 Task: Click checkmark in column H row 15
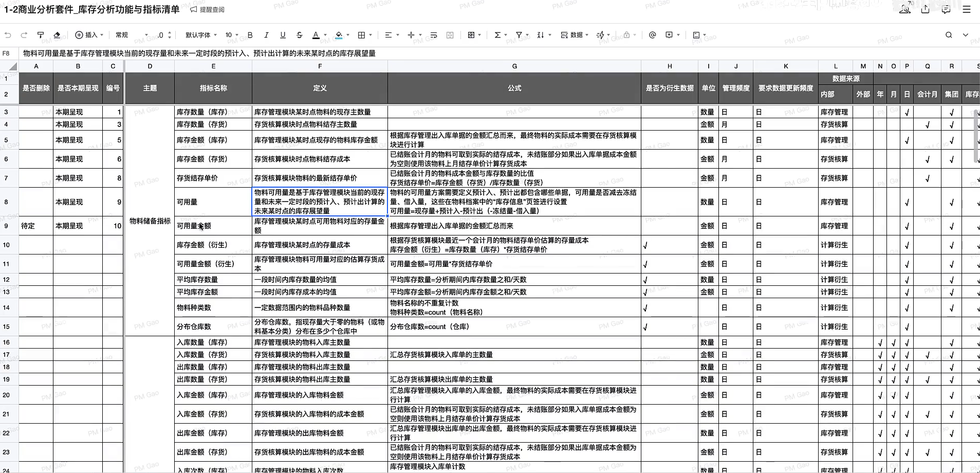[645, 327]
